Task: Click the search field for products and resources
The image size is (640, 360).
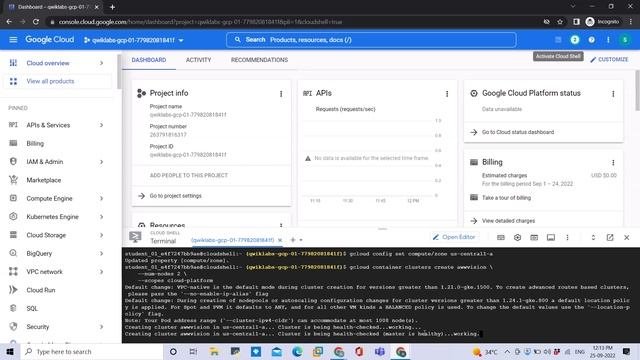Action: pyautogui.click(x=371, y=40)
